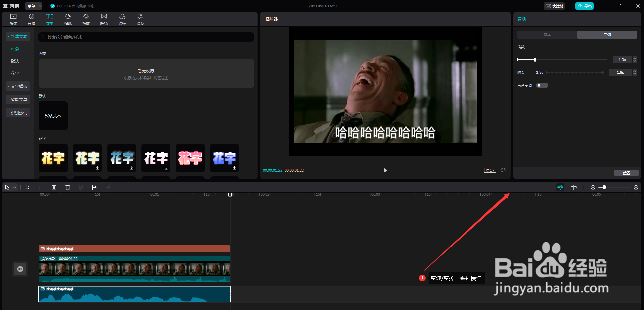
Task: Choose the yellow-orange 花字 style
Action: [53, 158]
